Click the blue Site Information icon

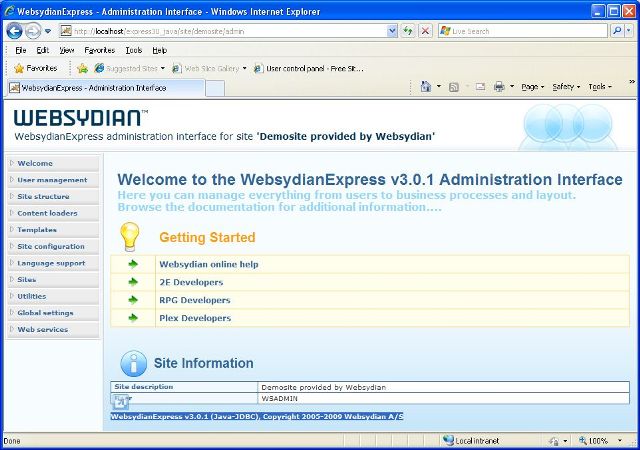(x=133, y=363)
